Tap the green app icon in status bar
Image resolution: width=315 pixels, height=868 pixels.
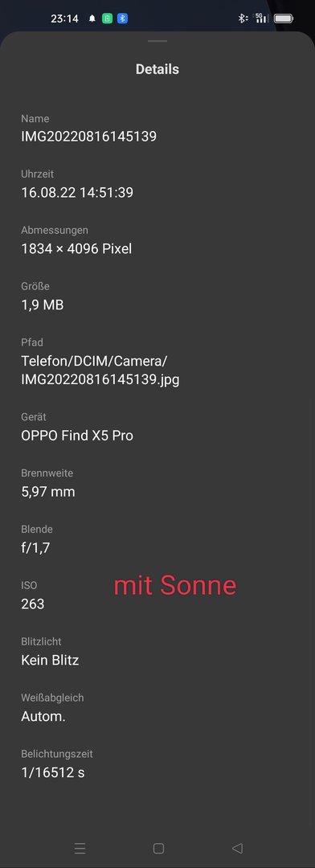(108, 18)
